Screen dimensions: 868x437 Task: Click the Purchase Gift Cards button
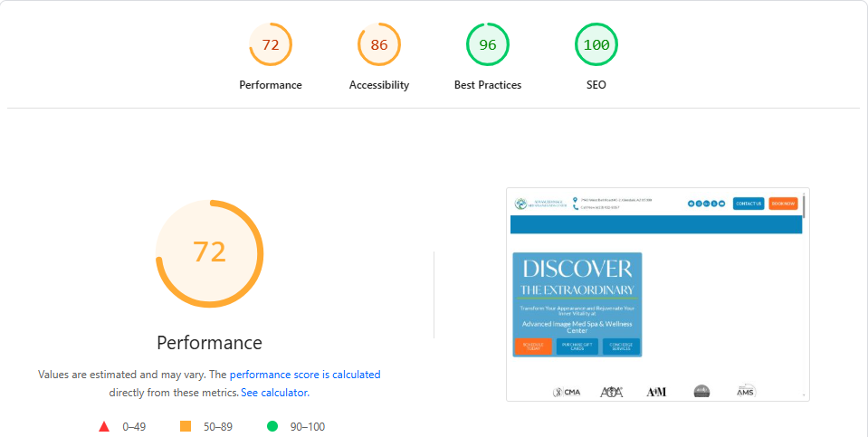click(x=577, y=347)
